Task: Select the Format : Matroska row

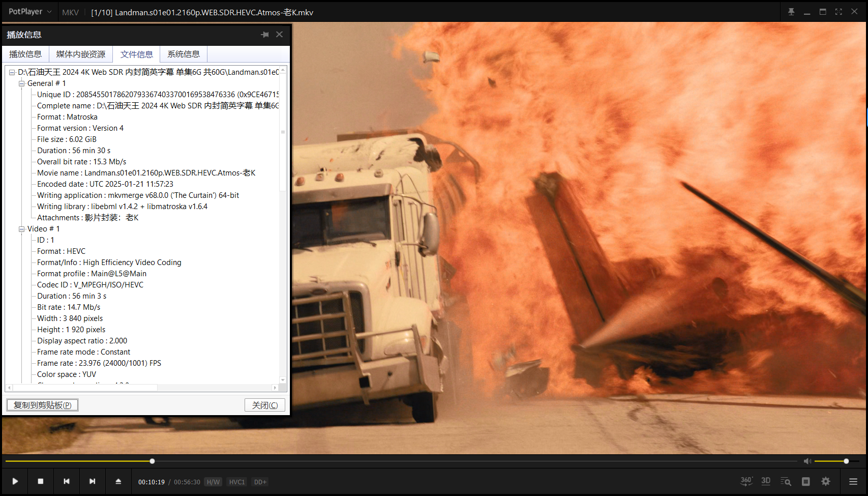Action: (67, 117)
